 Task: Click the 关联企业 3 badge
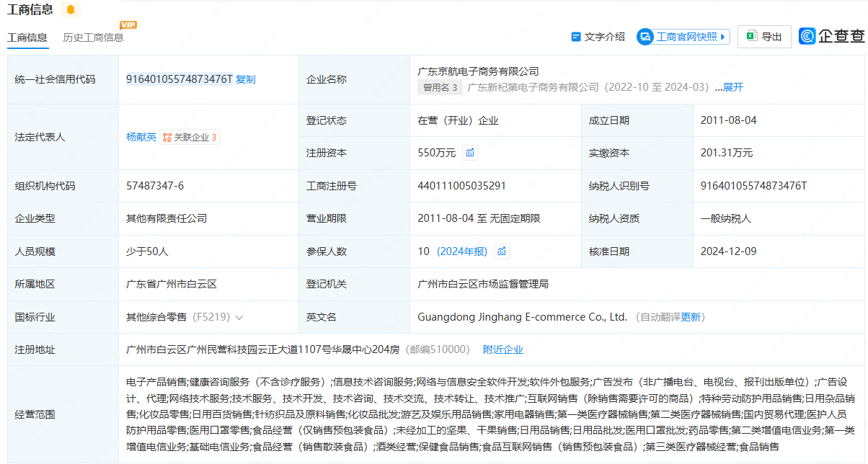click(x=190, y=137)
